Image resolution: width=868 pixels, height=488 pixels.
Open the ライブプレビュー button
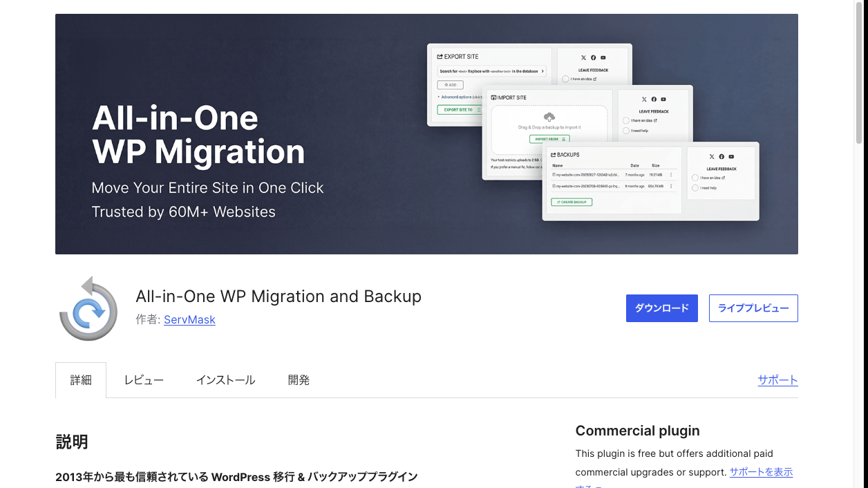click(x=753, y=308)
